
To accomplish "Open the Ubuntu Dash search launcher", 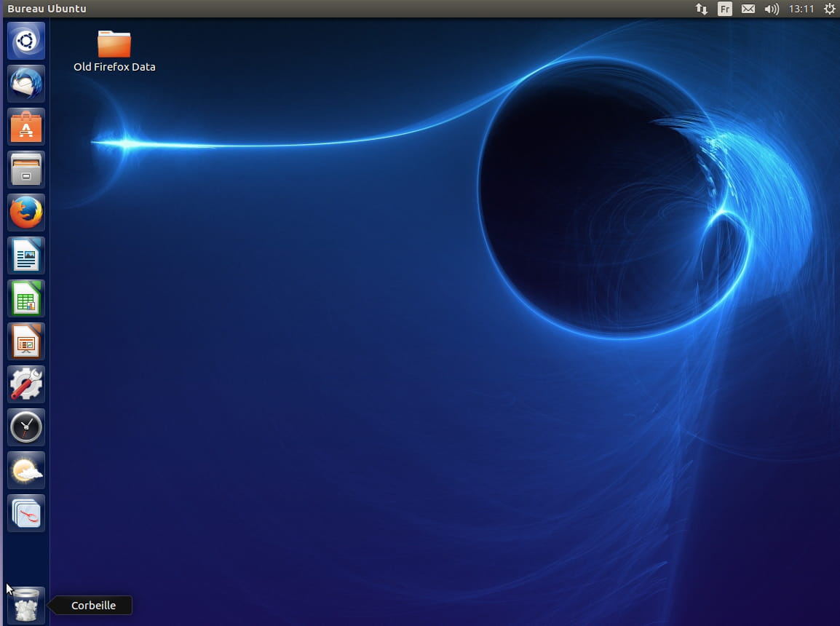I will pyautogui.click(x=26, y=41).
